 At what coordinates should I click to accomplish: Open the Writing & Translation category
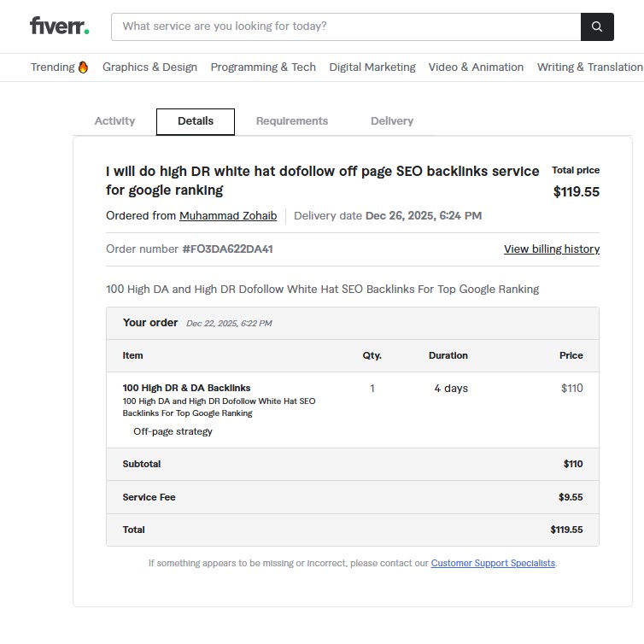click(x=589, y=67)
